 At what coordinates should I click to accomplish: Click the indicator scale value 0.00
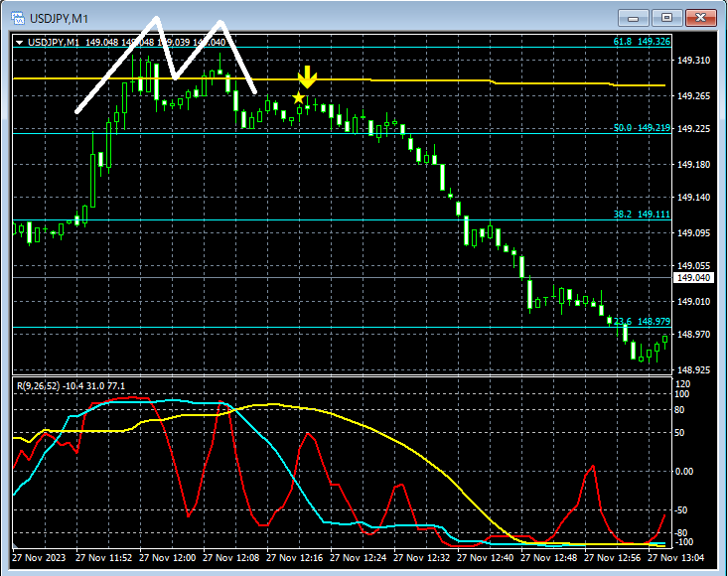click(684, 471)
